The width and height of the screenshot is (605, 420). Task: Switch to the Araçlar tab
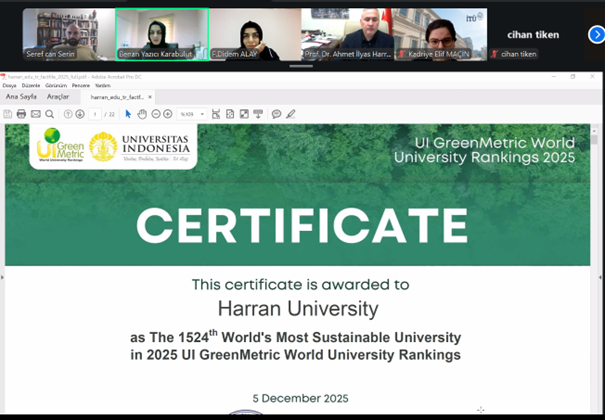(58, 97)
